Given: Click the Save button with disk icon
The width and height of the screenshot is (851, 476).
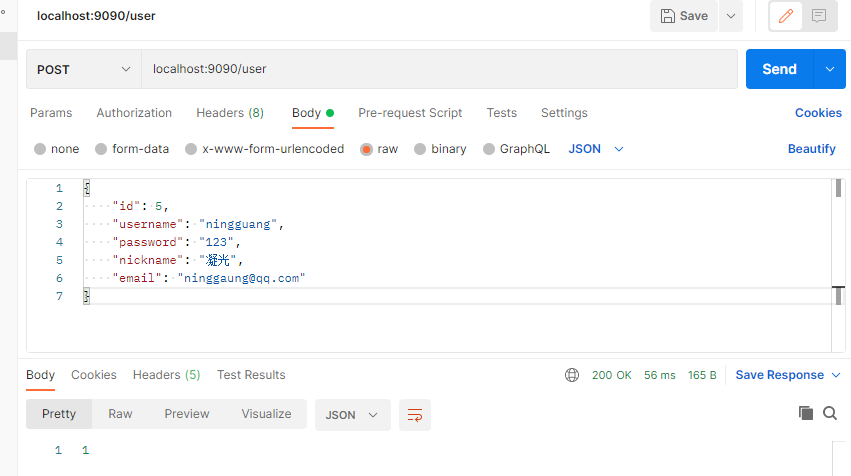Looking at the screenshot, I should [683, 16].
